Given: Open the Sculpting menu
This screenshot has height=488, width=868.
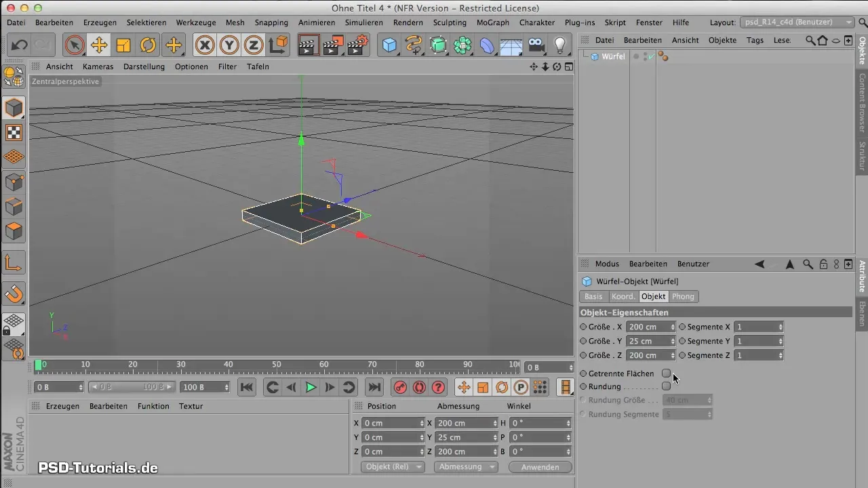Looking at the screenshot, I should [x=450, y=22].
